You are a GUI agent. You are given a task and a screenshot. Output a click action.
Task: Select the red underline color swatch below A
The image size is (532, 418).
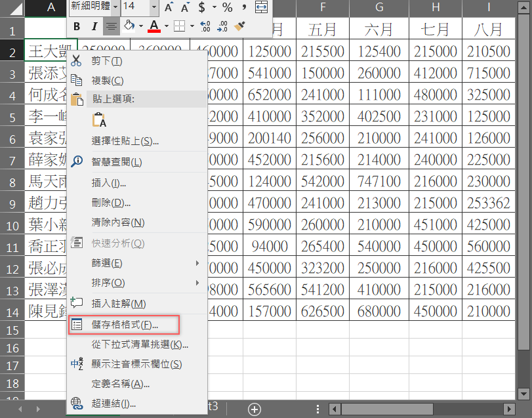coord(153,30)
